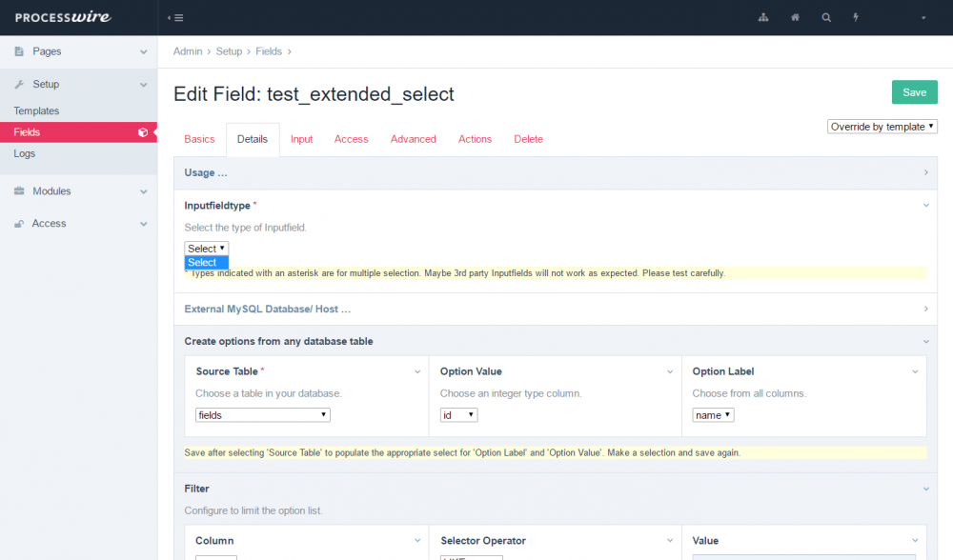Screen dimensions: 953x560
Task: Open the Option Label name dropdown
Action: [713, 415]
